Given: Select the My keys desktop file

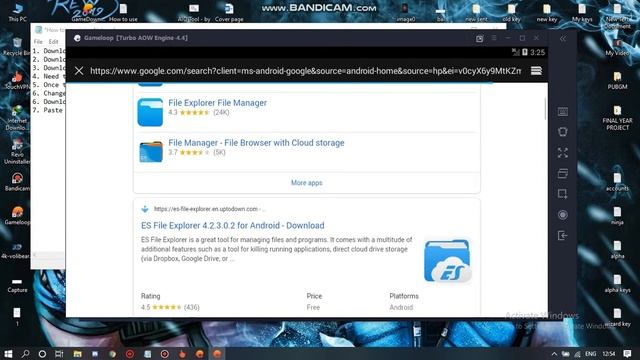Looking at the screenshot, I should click(582, 12).
